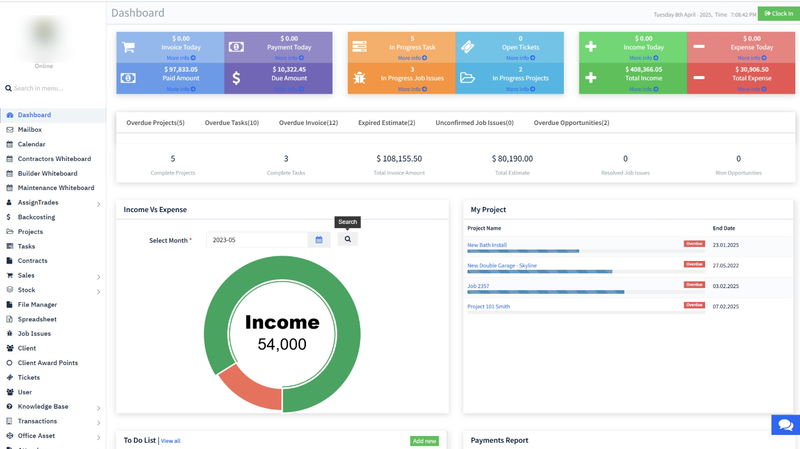
Task: Click the Invoice Today cart icon
Action: coord(129,47)
